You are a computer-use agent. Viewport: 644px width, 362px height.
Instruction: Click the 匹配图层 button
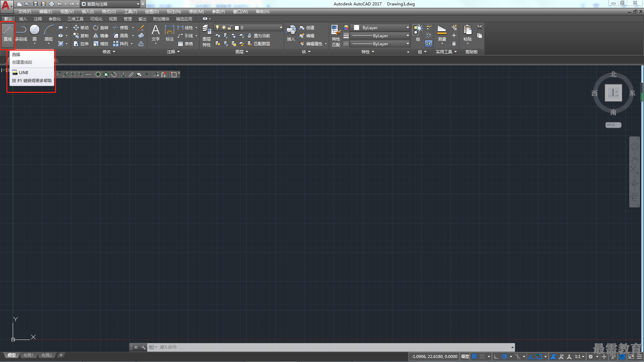[259, 44]
